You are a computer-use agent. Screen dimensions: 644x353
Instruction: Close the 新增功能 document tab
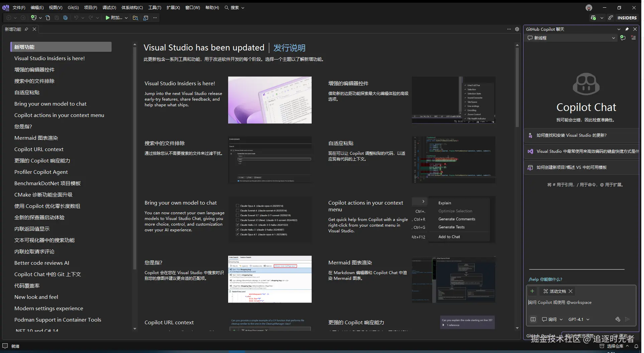point(34,29)
